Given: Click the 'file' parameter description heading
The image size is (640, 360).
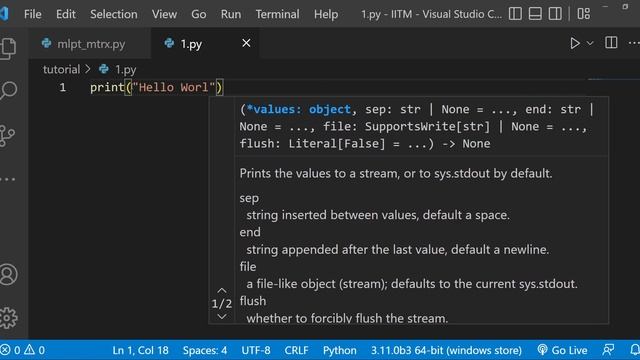Looking at the screenshot, I should [x=248, y=267].
